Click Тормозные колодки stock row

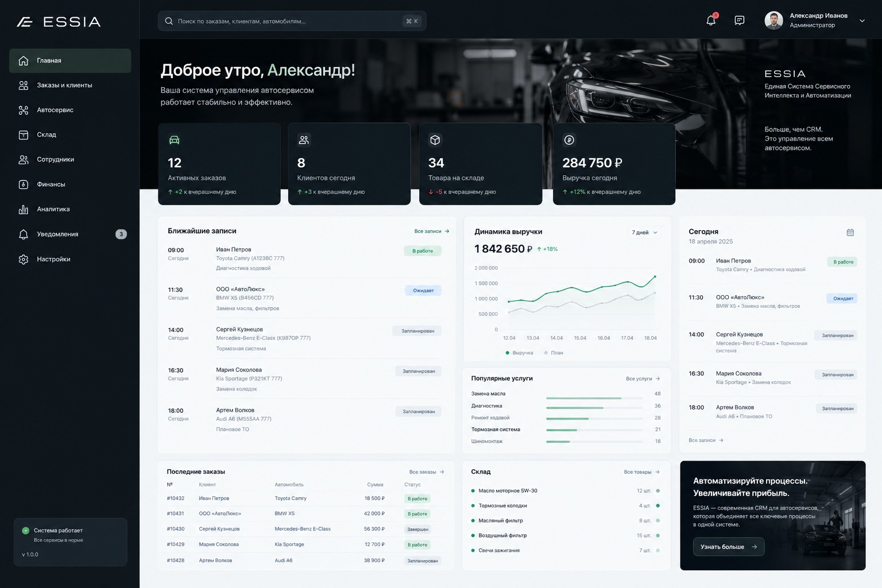(565, 506)
